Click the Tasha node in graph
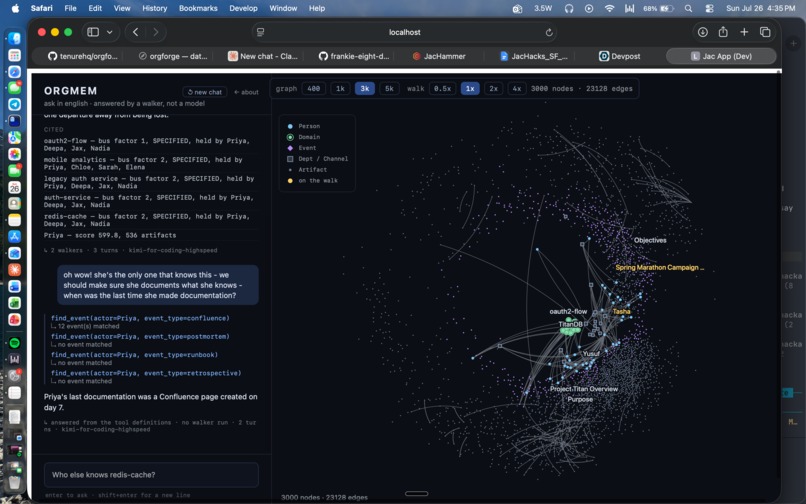This screenshot has height=504, width=806. (621, 311)
